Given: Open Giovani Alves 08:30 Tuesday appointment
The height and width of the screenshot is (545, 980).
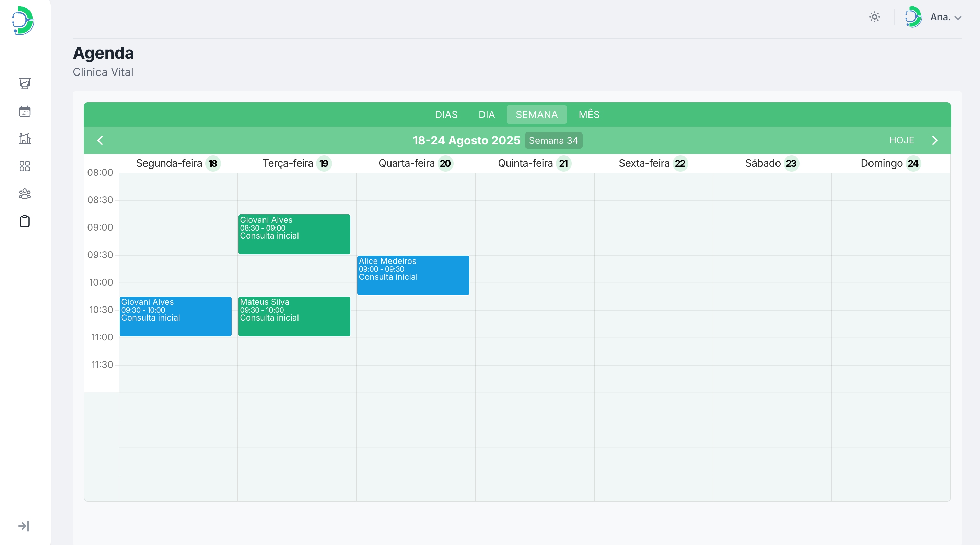Looking at the screenshot, I should tap(294, 234).
